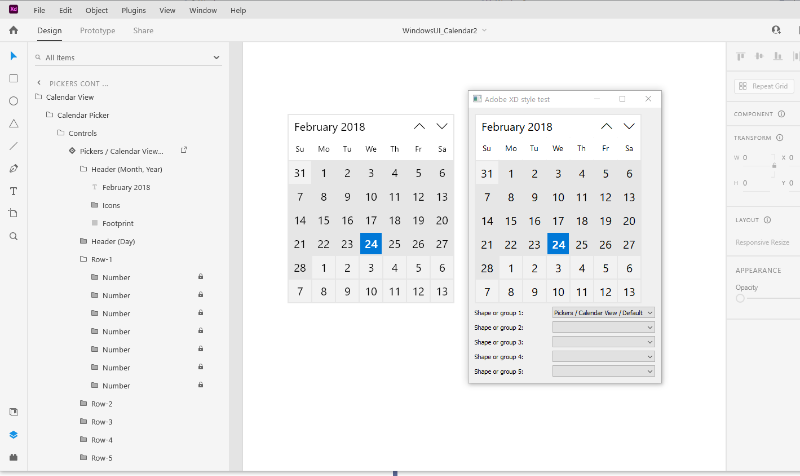Expand the Row-2 layer group
The width and height of the screenshot is (800, 476).
point(84,404)
